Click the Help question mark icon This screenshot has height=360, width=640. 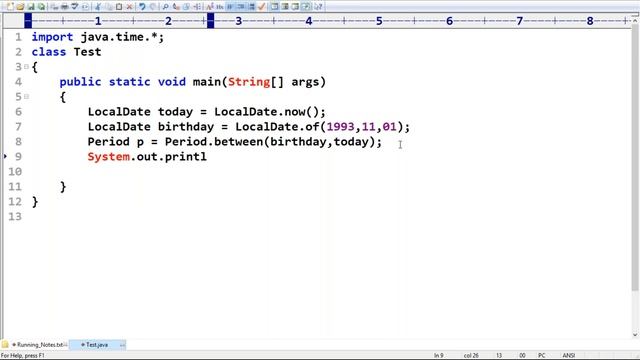318,7
